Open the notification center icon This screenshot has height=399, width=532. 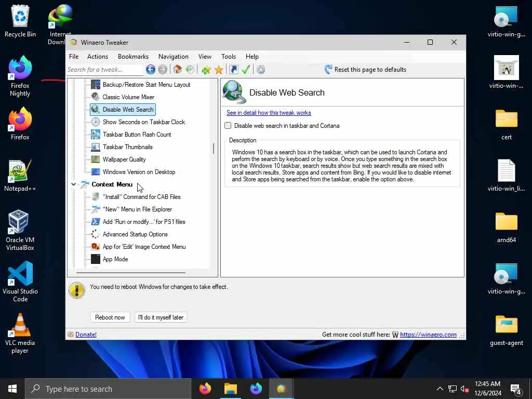pos(516,389)
